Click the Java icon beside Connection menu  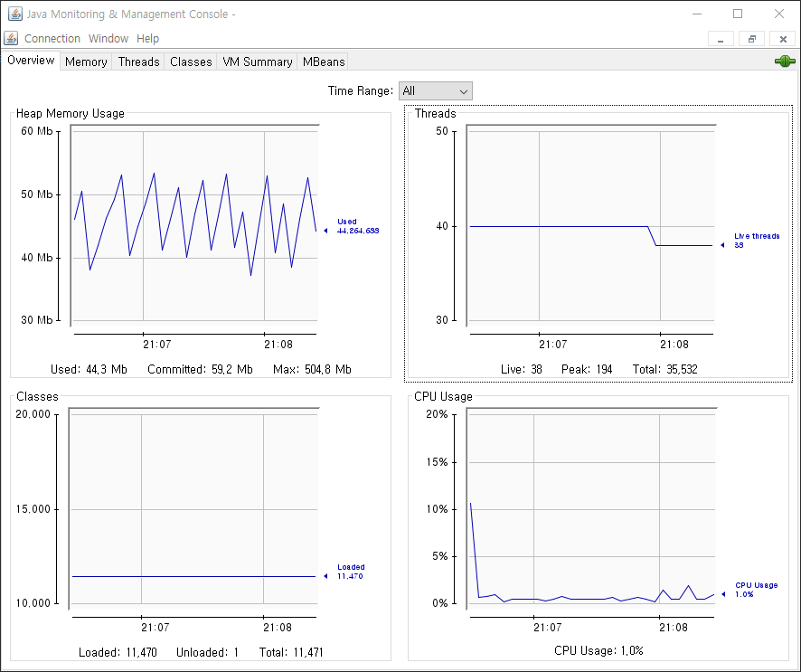click(11, 38)
